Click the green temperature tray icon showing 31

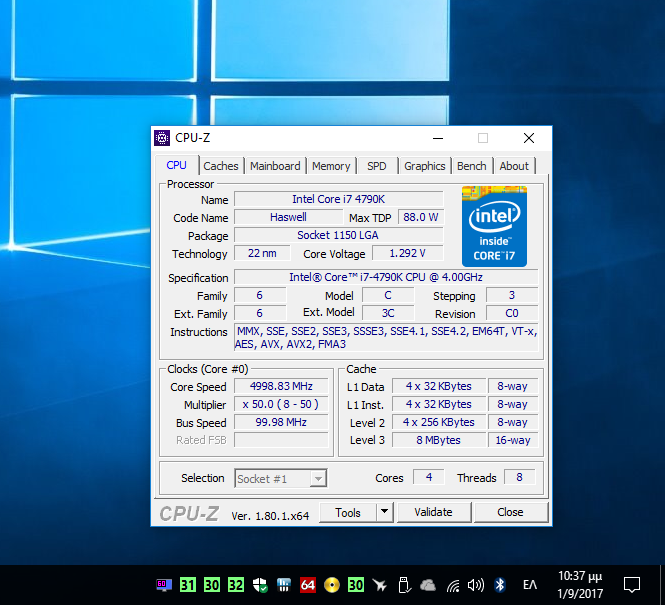coord(187,585)
